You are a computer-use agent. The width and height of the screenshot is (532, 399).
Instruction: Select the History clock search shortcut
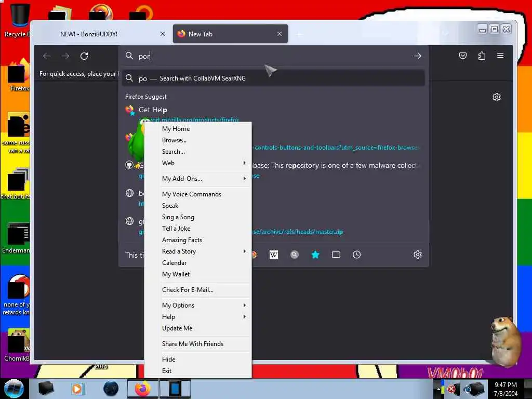pos(356,255)
